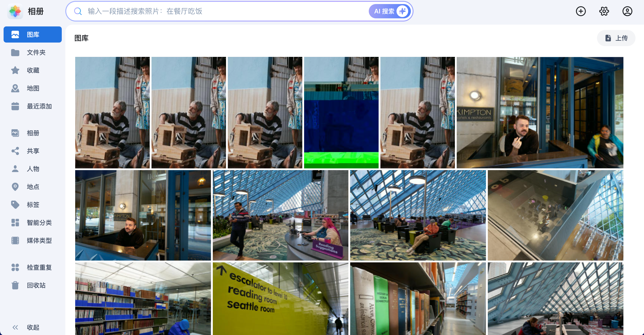Collapse sidebar with 收起 chevron
The height and width of the screenshot is (335, 644).
coord(15,327)
